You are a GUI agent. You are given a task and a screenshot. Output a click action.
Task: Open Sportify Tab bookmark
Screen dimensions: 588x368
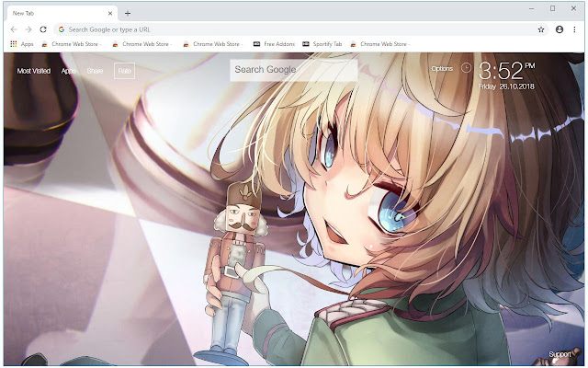(322, 44)
